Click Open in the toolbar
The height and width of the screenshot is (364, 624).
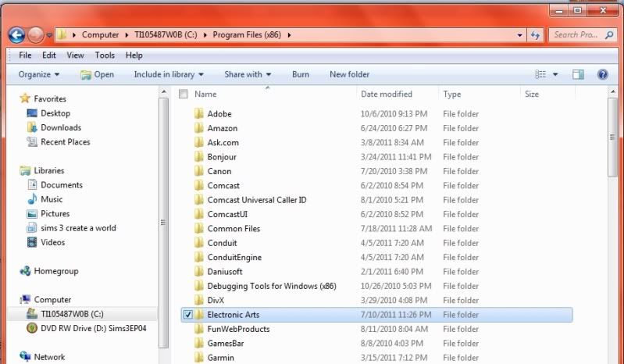97,74
